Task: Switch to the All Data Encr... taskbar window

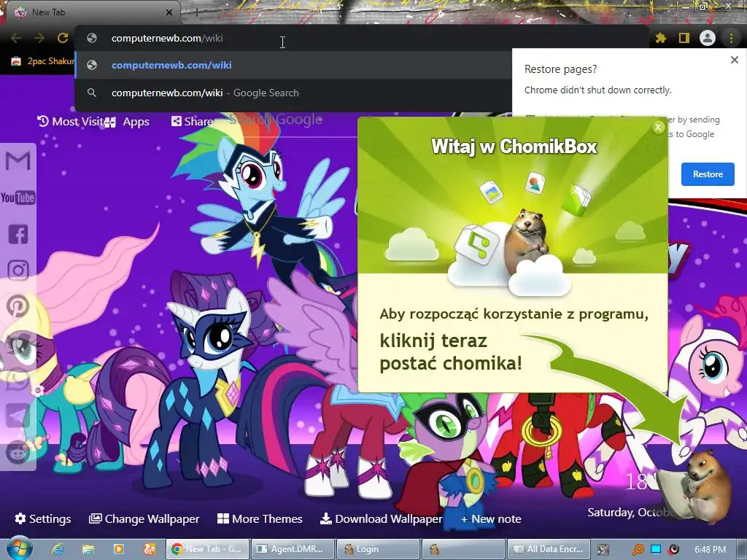Action: pyautogui.click(x=549, y=549)
